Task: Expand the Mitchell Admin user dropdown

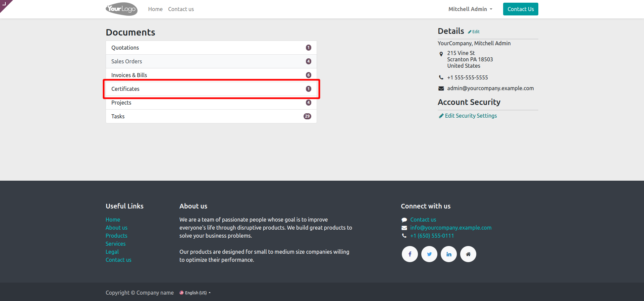Action: pos(470,9)
